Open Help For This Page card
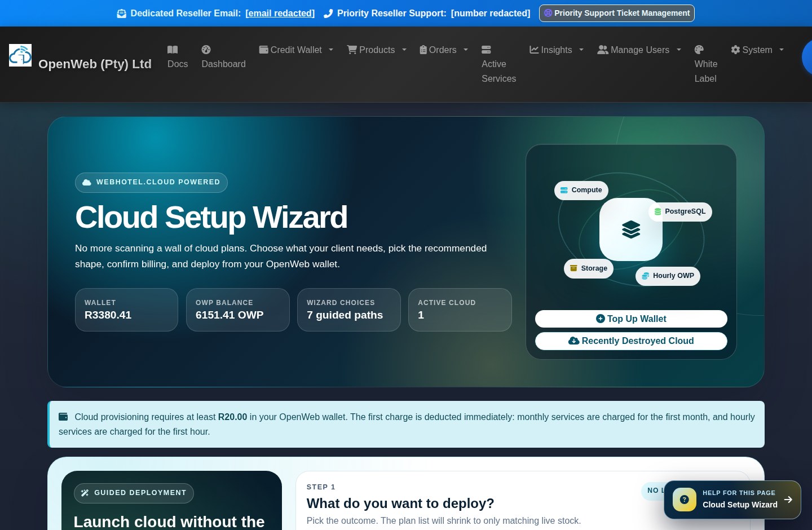The image size is (812, 530). (x=732, y=500)
